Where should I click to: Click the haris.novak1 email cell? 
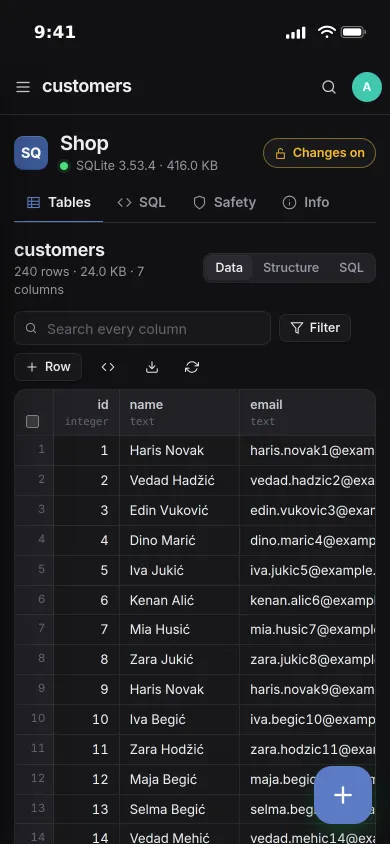(x=307, y=451)
